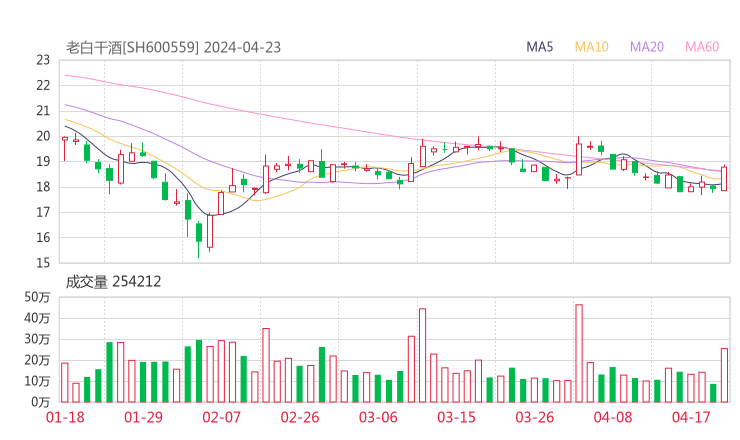This screenshot has width=740, height=440.
Task: Click the 40万 volume axis label
Action: pyautogui.click(x=37, y=318)
